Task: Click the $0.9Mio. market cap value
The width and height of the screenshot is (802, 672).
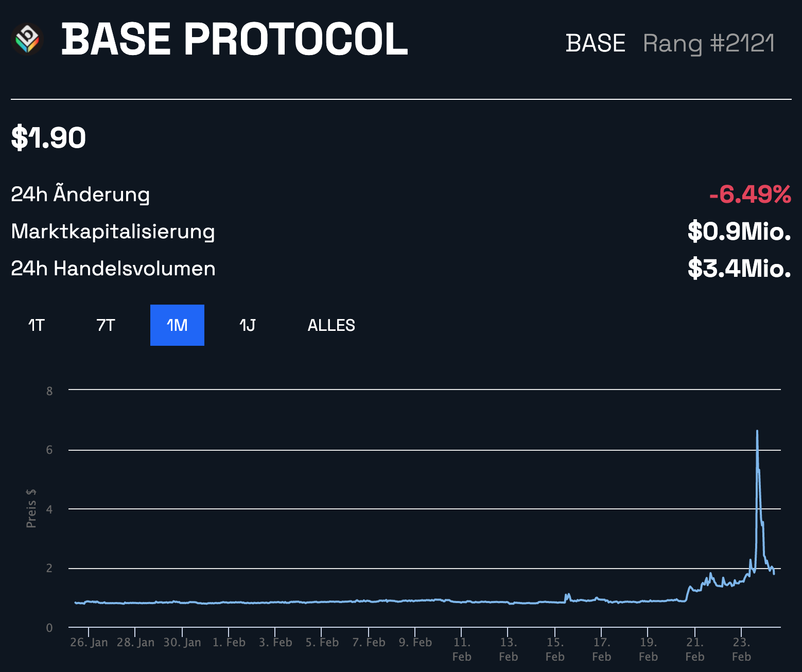Action: pyautogui.click(x=739, y=232)
